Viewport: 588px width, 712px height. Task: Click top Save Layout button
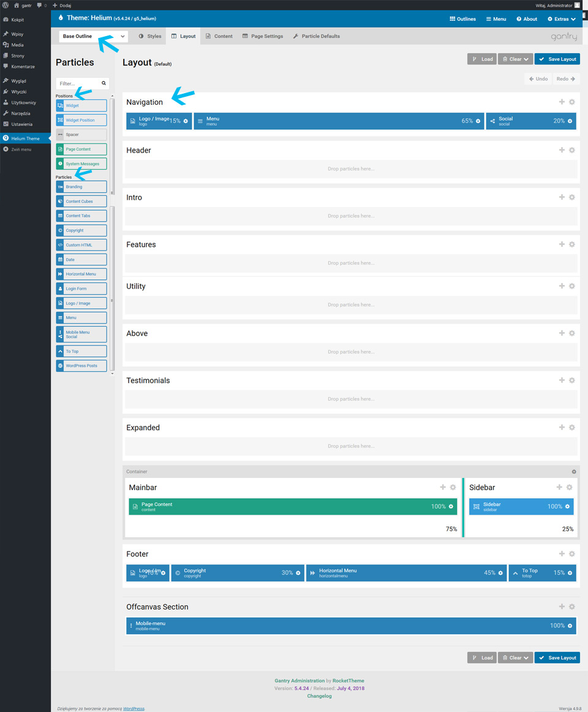[x=557, y=59]
